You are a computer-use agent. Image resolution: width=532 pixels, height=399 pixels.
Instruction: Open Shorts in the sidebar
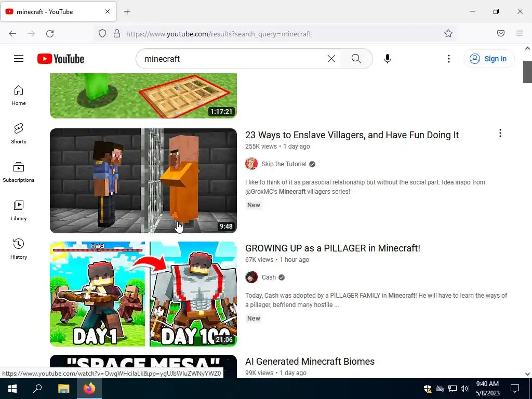coord(19,134)
